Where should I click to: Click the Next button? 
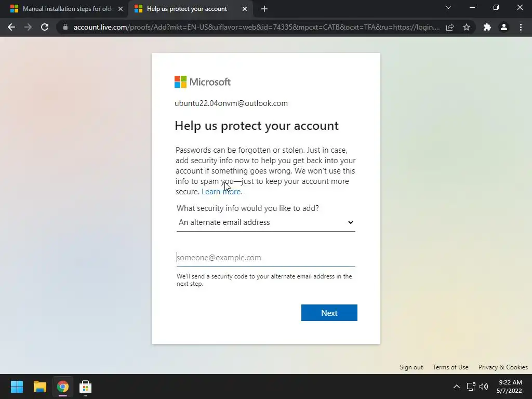click(x=329, y=313)
